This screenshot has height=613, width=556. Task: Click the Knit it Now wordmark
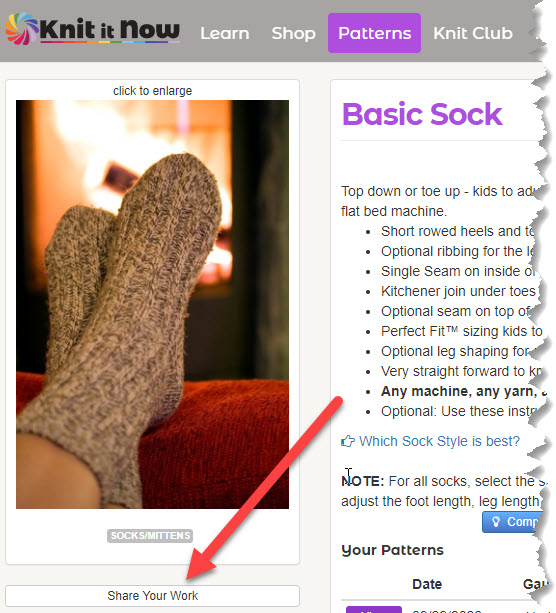pyautogui.click(x=110, y=30)
